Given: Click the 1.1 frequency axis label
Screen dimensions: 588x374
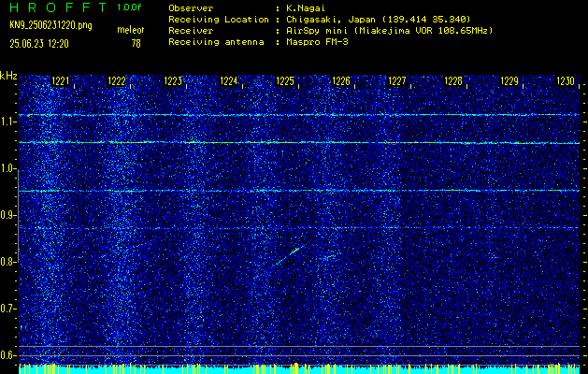Looking at the screenshot, I should tap(7, 122).
